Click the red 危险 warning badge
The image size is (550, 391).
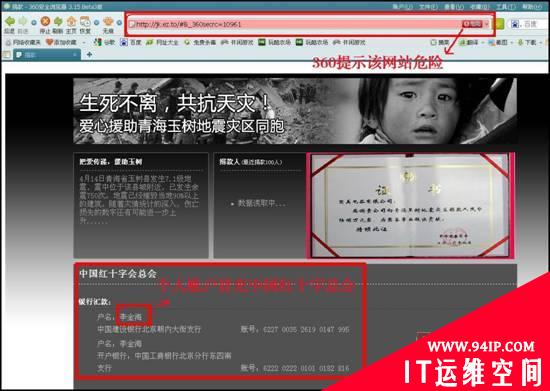[x=472, y=24]
